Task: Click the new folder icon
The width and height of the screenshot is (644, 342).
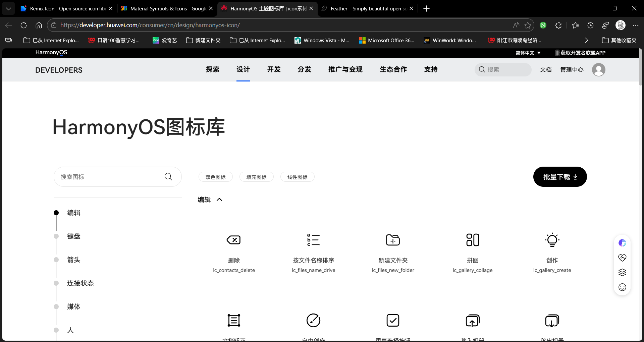Action: click(x=393, y=240)
